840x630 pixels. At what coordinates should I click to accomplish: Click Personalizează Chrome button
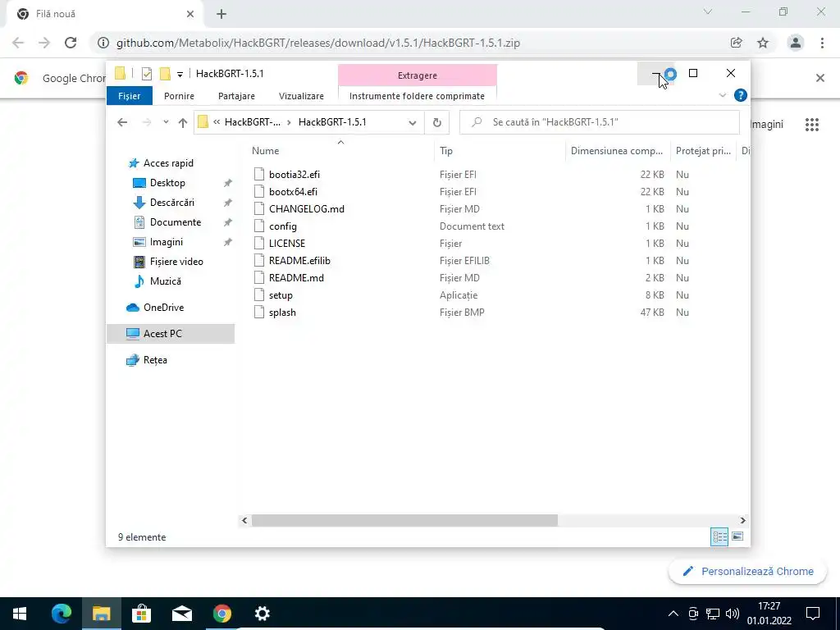tap(748, 571)
